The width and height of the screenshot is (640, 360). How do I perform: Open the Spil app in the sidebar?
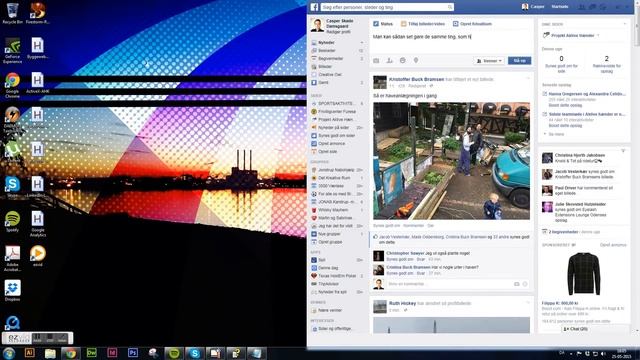(x=322, y=260)
